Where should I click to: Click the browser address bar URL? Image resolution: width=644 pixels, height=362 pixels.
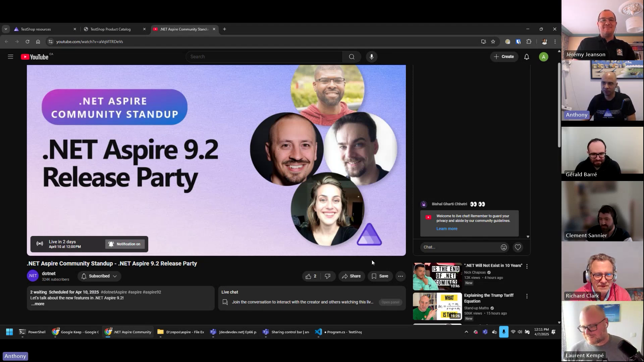coord(90,42)
